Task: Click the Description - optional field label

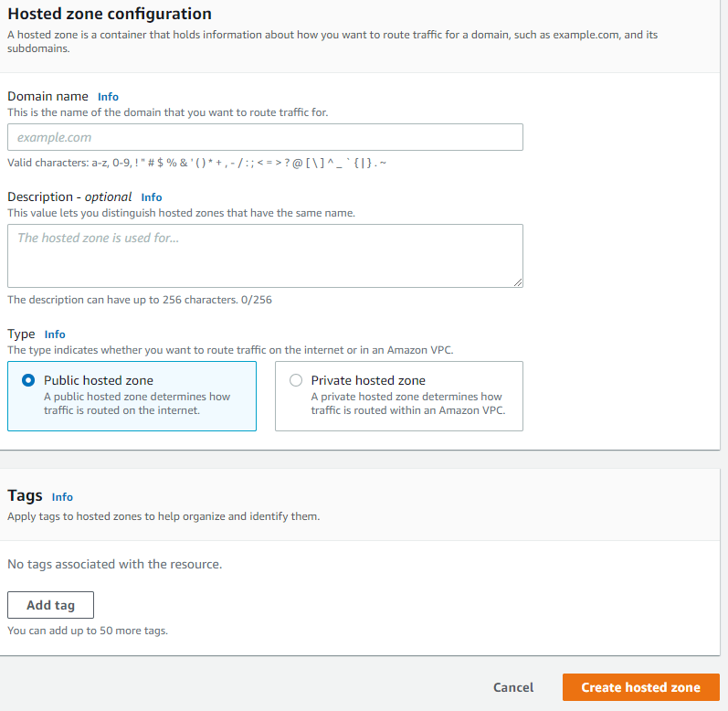Action: tap(69, 196)
